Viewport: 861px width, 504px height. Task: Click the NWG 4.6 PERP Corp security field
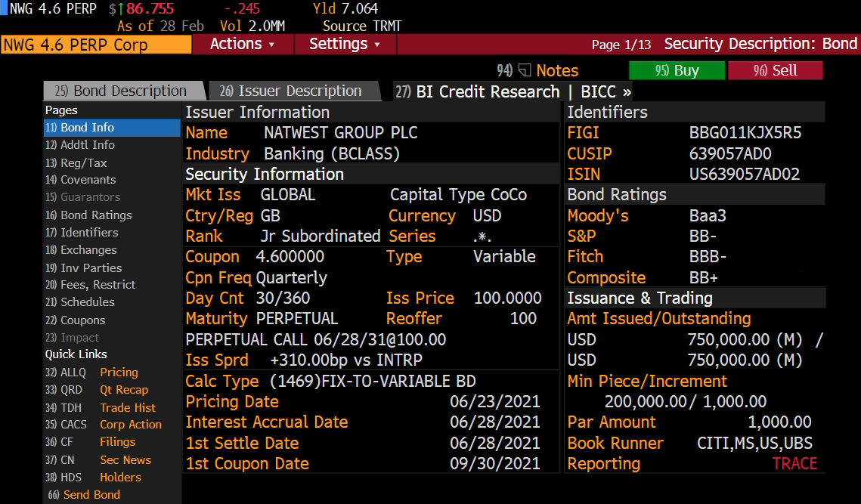click(x=97, y=45)
